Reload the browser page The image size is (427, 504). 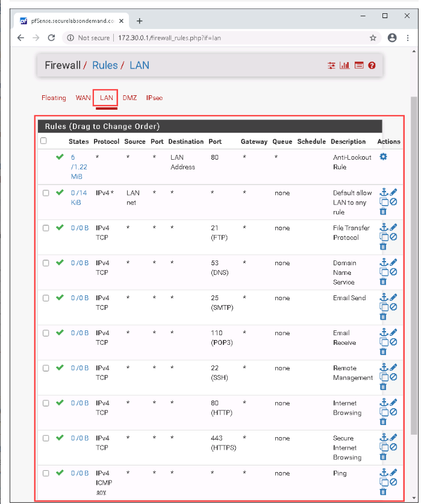(51, 38)
